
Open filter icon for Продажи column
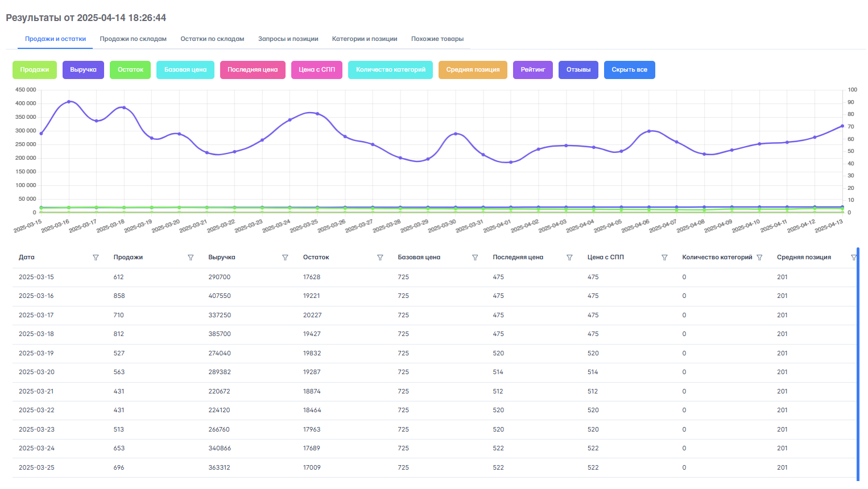(191, 258)
